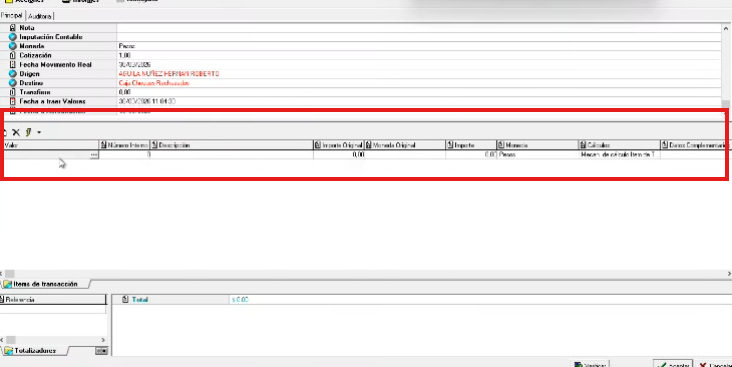The image size is (732, 367).
Task: Select the calendar icon next to Fecha Movimiento Real
Action: pos(13,64)
